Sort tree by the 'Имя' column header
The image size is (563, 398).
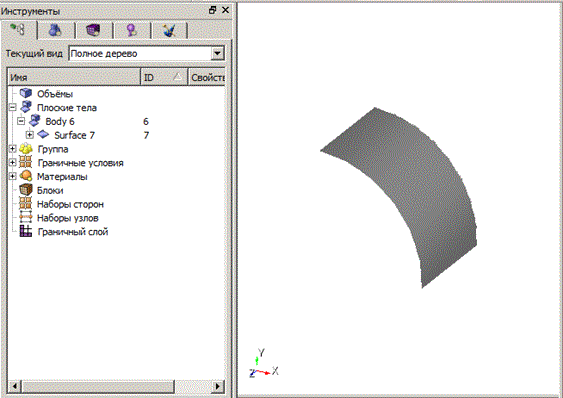coord(74,77)
